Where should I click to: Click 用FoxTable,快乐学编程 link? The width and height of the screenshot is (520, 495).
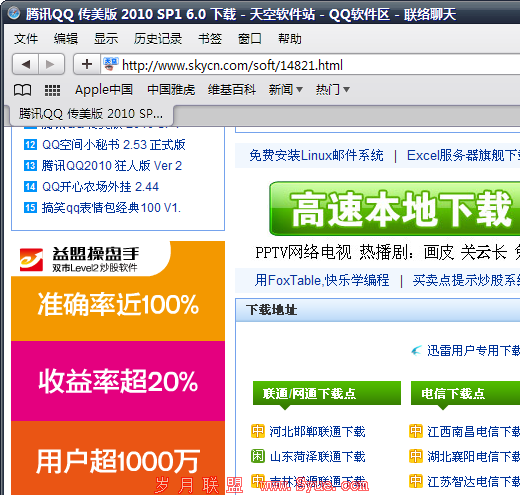click(322, 280)
